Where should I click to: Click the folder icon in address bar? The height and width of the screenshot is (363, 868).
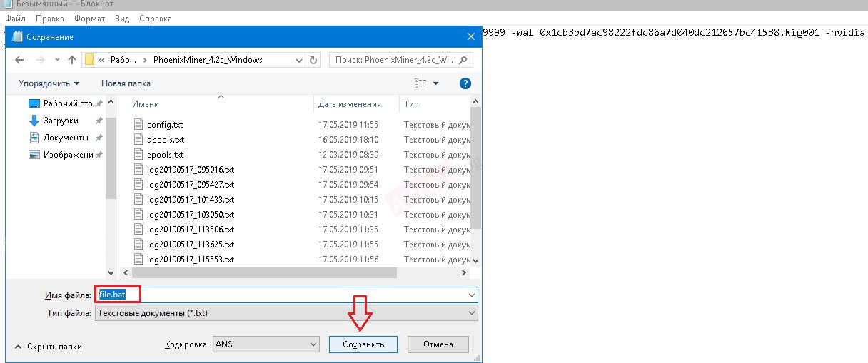click(x=89, y=60)
